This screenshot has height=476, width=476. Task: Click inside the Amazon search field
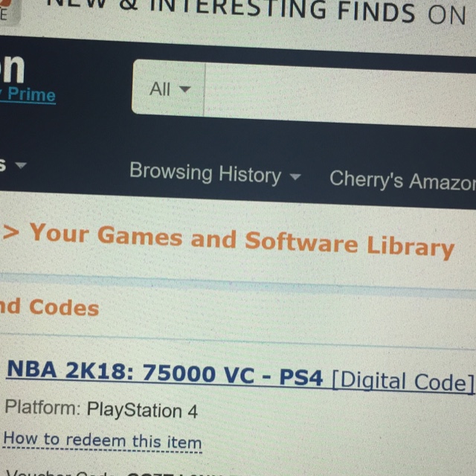click(340, 94)
